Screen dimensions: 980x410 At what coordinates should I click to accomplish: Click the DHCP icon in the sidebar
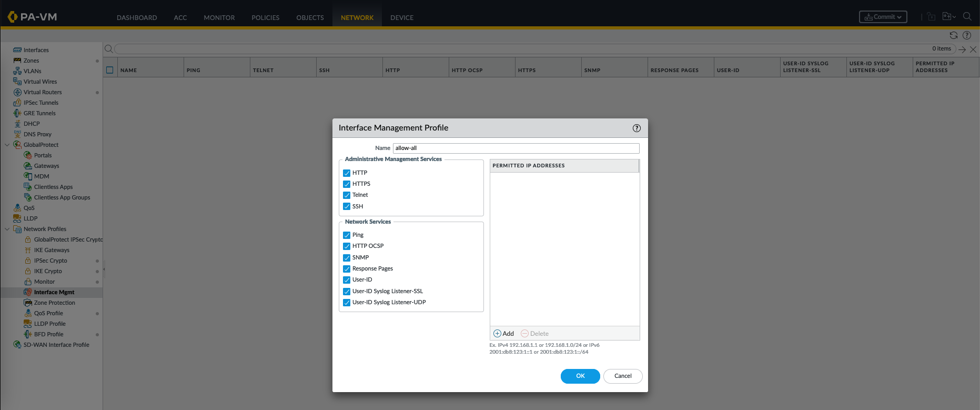point(17,124)
